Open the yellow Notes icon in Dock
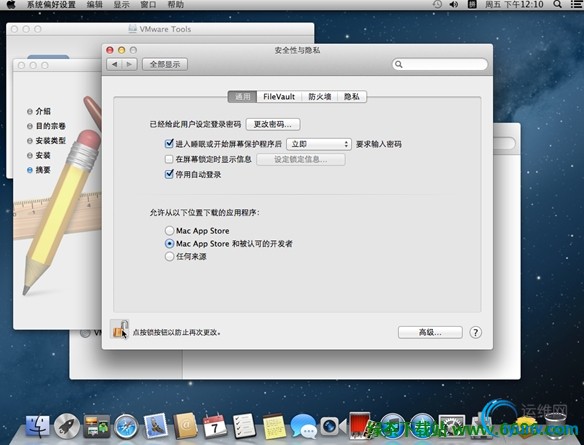The width and height of the screenshot is (584, 445). pyautogui.click(x=274, y=426)
